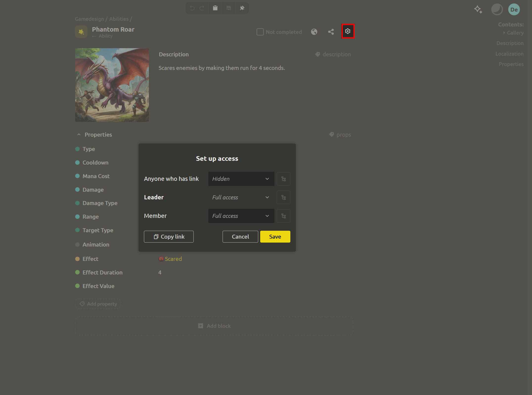Screen dimensions: 532x395
Task: Click the description tag icon
Action: click(x=318, y=54)
